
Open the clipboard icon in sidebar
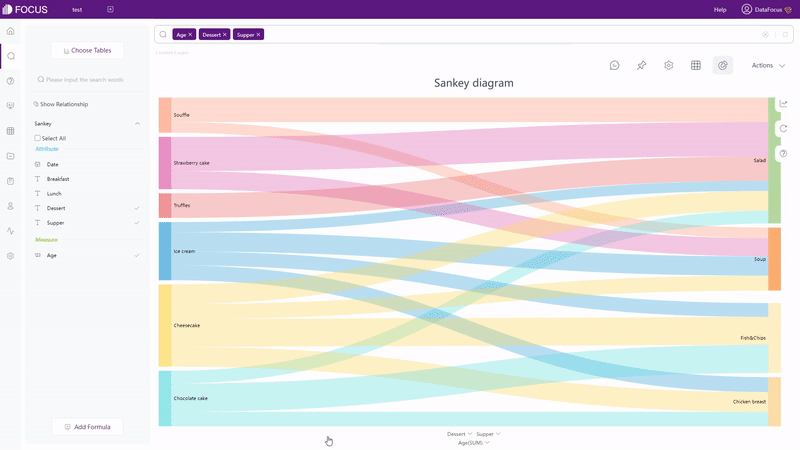pos(10,181)
